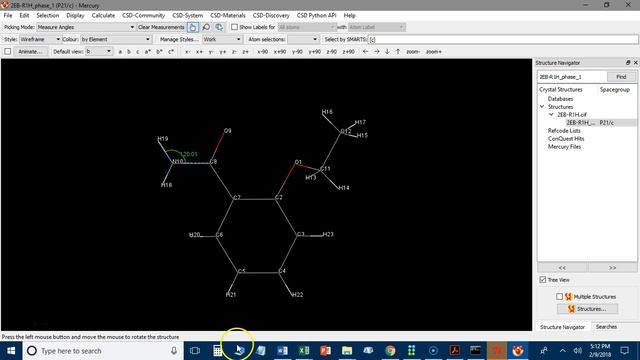Rotate view with x+90
Screen dimensions: 640x360
click(x=280, y=52)
